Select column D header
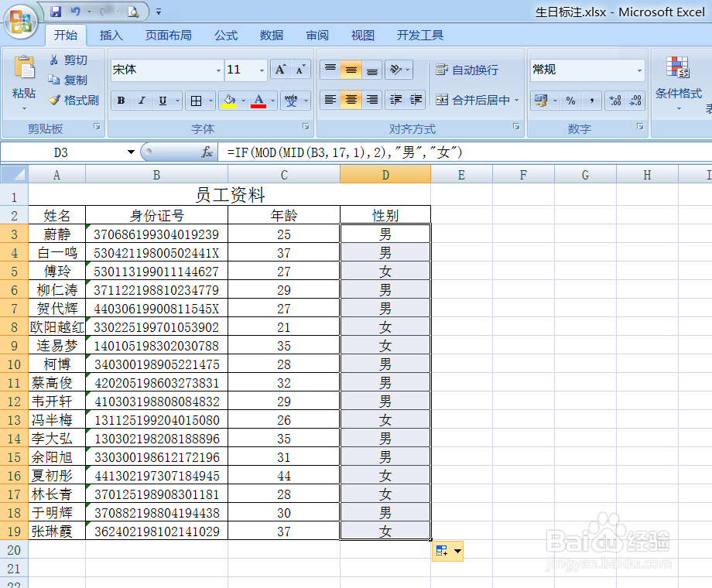 click(385, 174)
